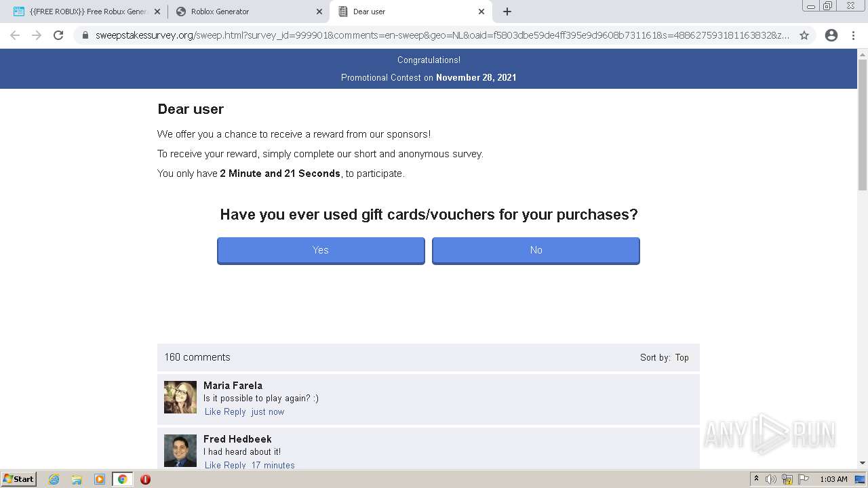This screenshot has width=868, height=488.
Task: Click the Maria Farela name
Action: (233, 385)
